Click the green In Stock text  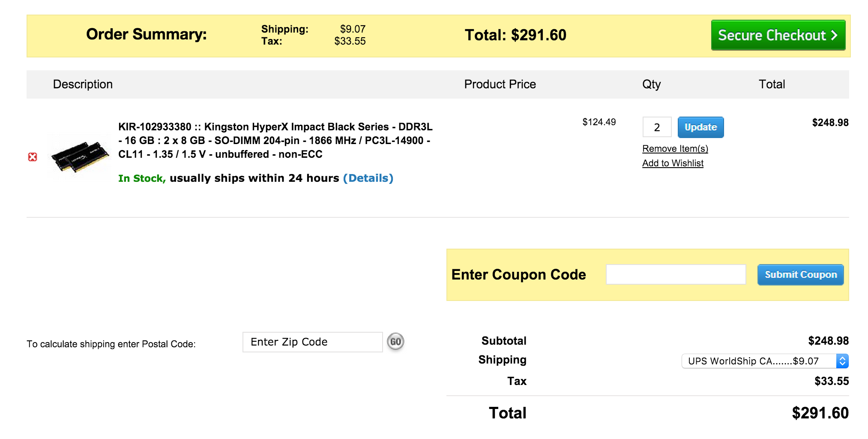point(141,178)
